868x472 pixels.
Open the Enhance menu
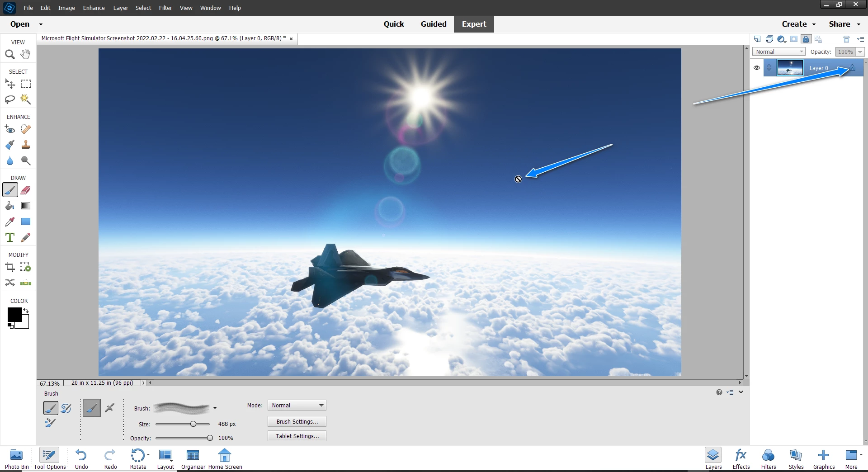[94, 8]
